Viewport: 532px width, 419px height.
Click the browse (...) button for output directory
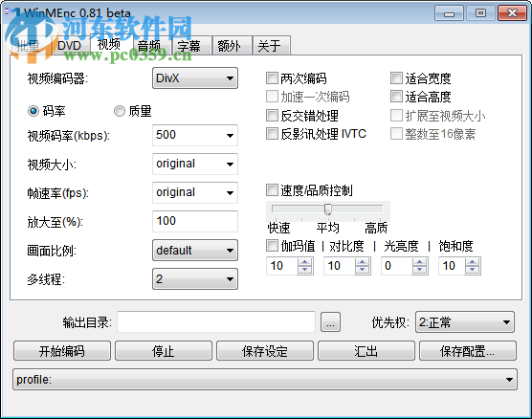(x=330, y=322)
